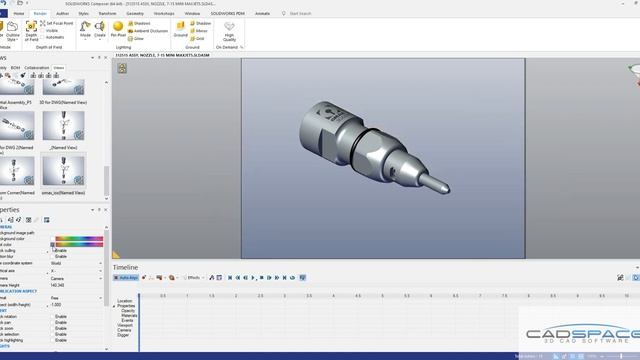Select the Set Focal Point tool
The height and width of the screenshot is (360, 640).
click(57, 24)
